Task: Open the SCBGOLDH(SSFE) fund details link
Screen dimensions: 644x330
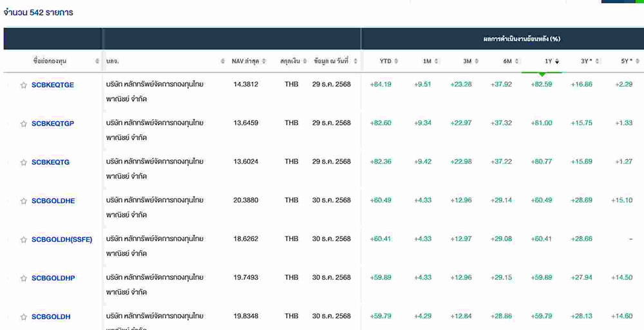Action: [x=62, y=240]
